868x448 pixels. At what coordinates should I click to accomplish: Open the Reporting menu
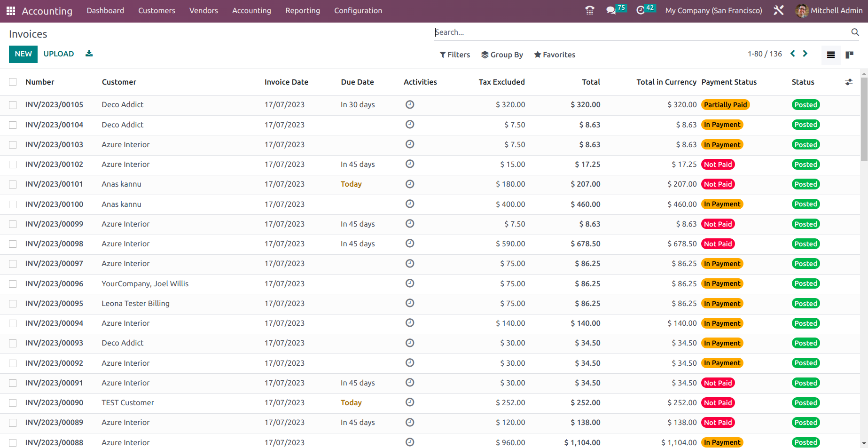pyautogui.click(x=302, y=10)
